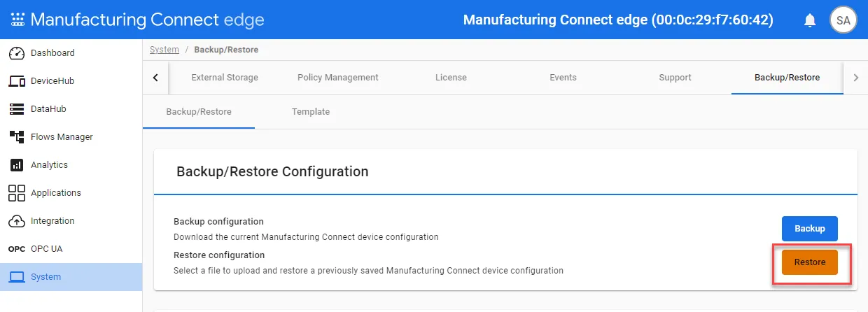Image resolution: width=868 pixels, height=312 pixels.
Task: Open the DataHub storage icon
Action: point(17,109)
